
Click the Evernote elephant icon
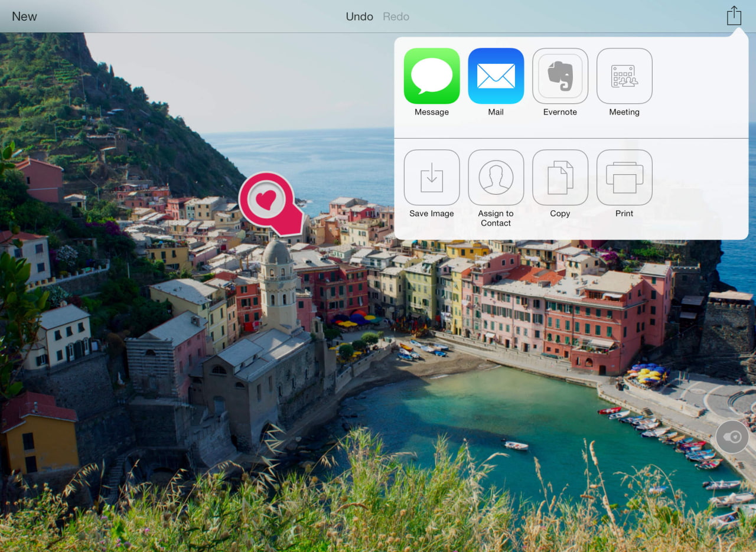tap(560, 76)
